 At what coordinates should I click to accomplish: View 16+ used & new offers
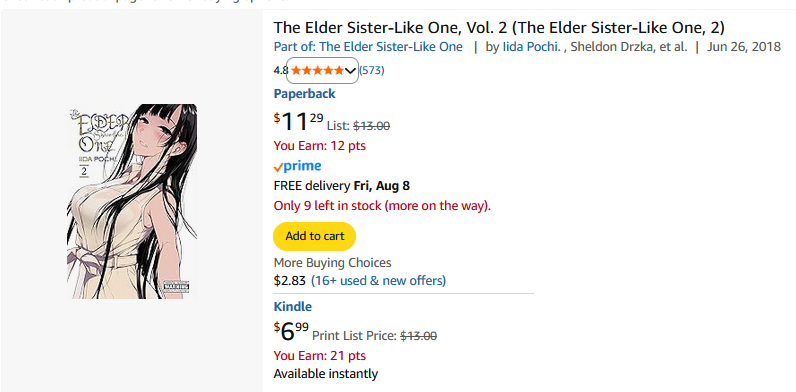tap(378, 280)
